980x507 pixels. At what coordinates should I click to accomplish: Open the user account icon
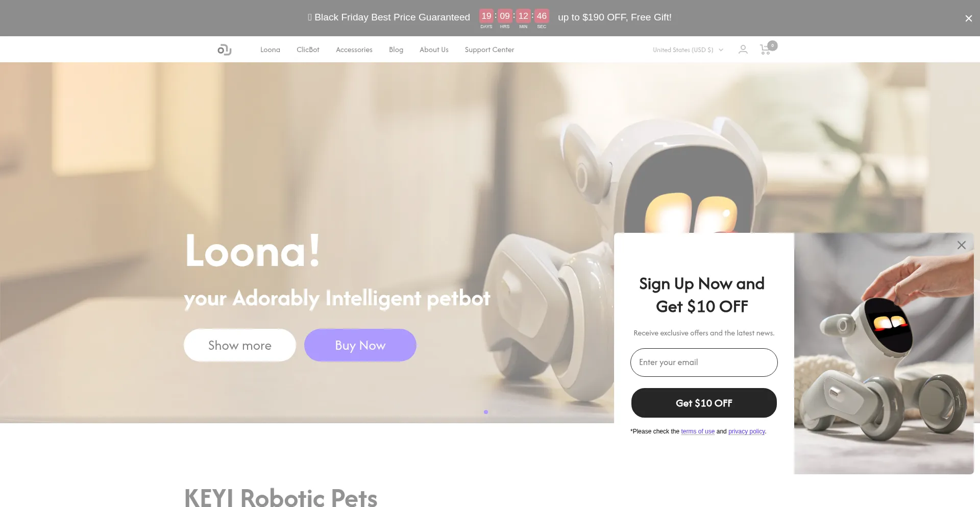743,50
